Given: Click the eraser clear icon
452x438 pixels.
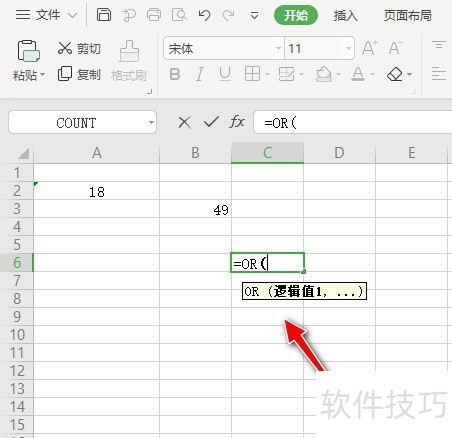Looking at the screenshot, I should pos(395,74).
